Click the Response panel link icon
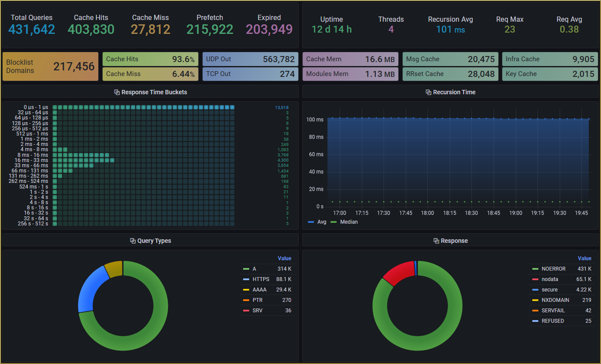Image resolution: width=601 pixels, height=364 pixels. (x=436, y=241)
